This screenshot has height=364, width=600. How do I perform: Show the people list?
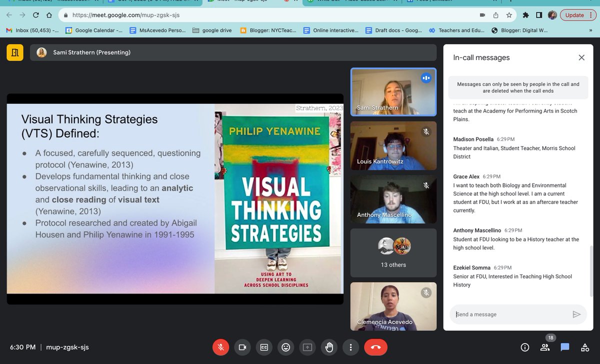pos(545,347)
